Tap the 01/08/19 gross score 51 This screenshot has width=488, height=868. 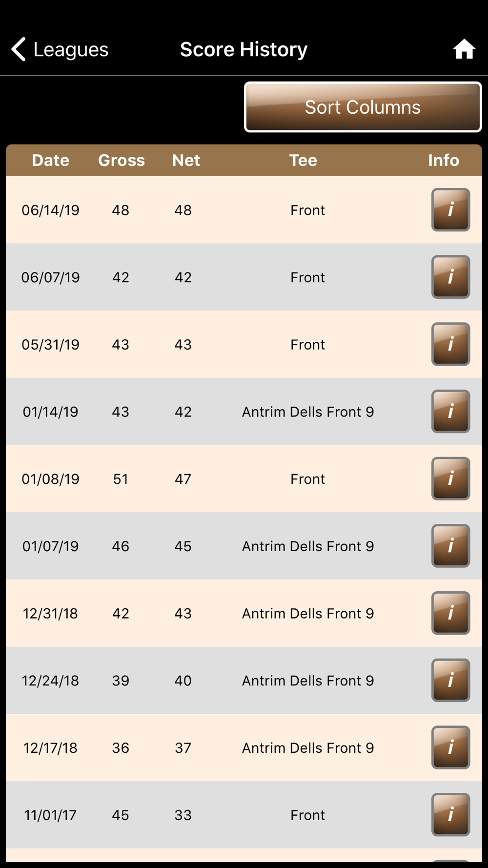coord(121,479)
